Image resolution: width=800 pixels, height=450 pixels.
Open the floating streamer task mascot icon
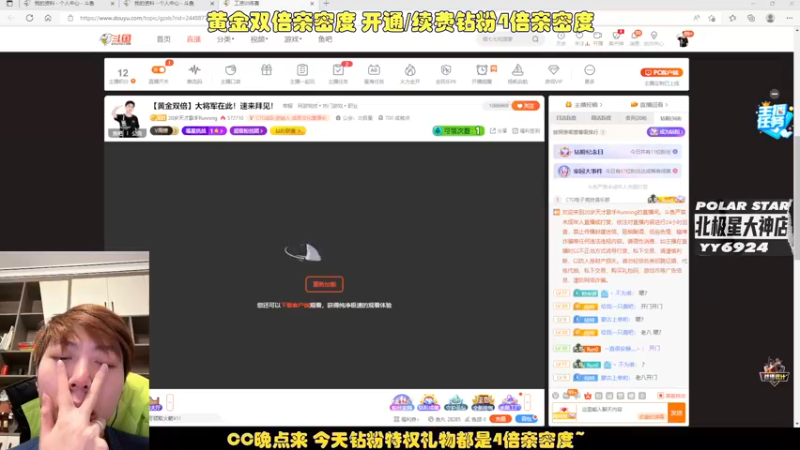click(773, 120)
